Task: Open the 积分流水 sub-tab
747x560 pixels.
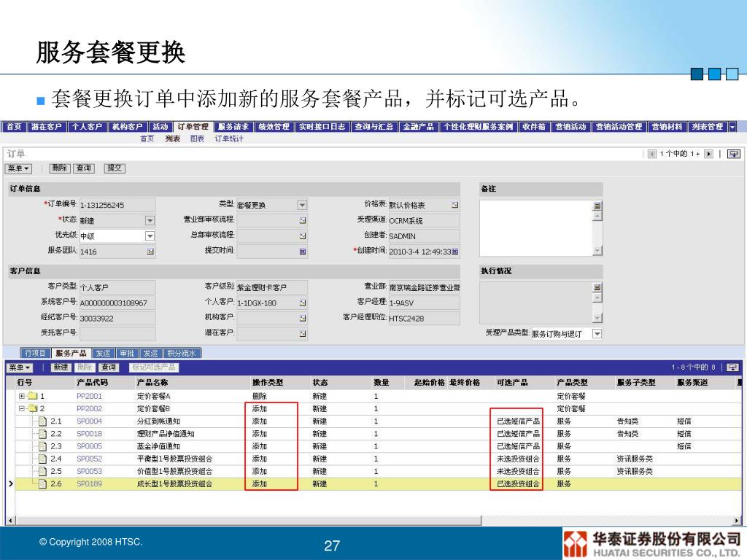Action: (182, 353)
